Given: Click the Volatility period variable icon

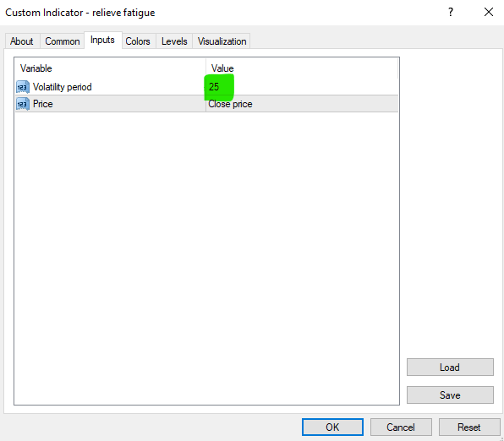Looking at the screenshot, I should [x=23, y=87].
